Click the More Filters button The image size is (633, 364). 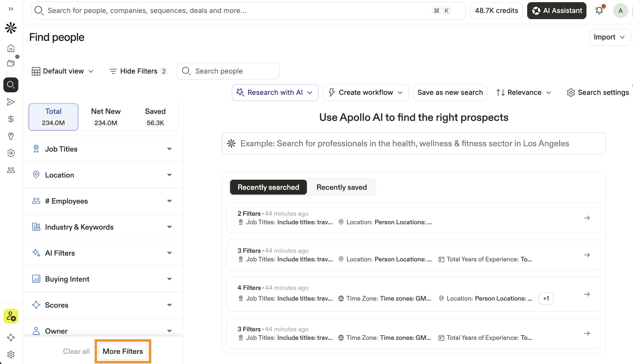click(123, 351)
